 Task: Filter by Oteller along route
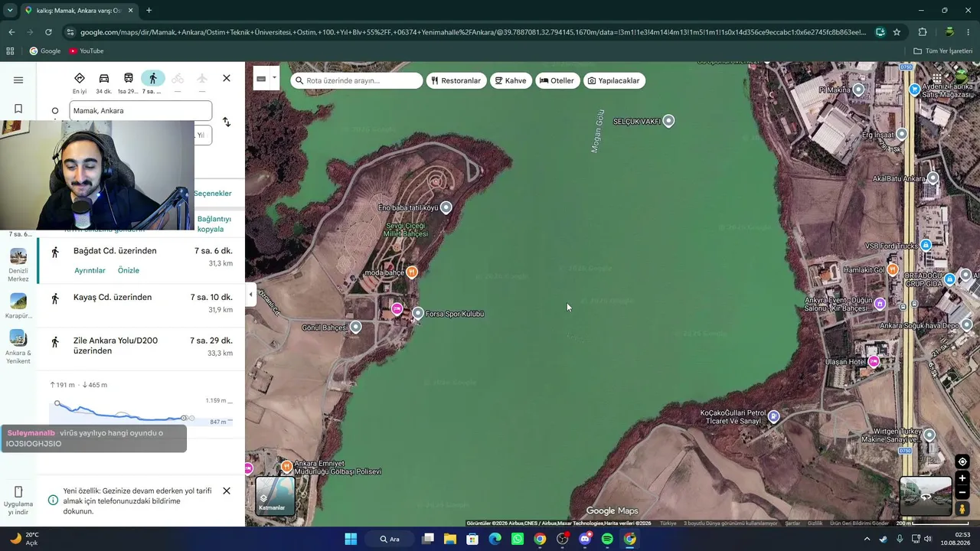557,80
